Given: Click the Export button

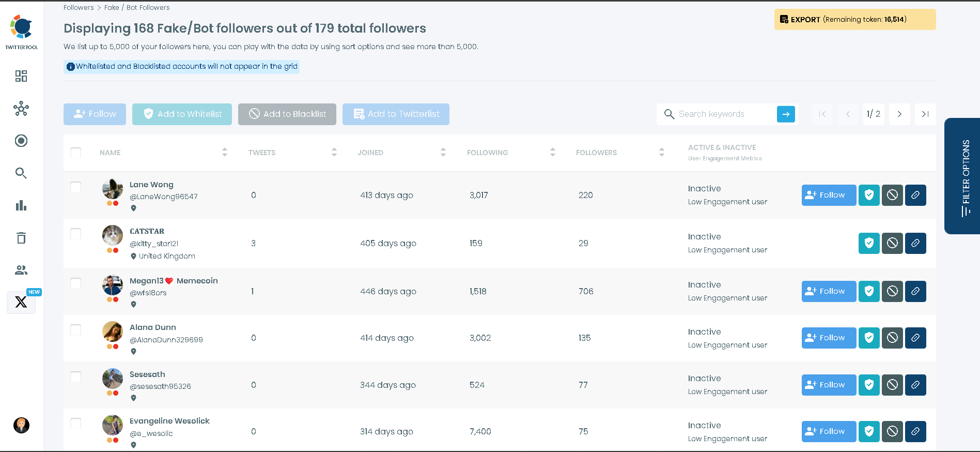Looking at the screenshot, I should (854, 20).
